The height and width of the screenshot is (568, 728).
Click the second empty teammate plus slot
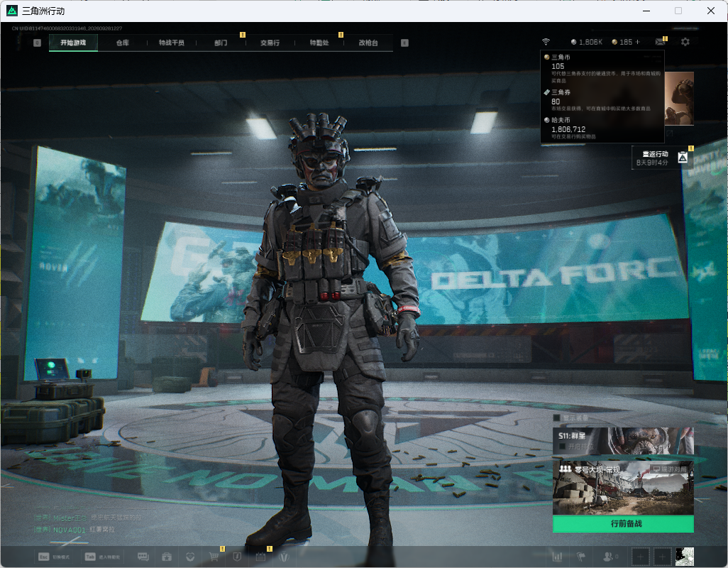coord(663,557)
